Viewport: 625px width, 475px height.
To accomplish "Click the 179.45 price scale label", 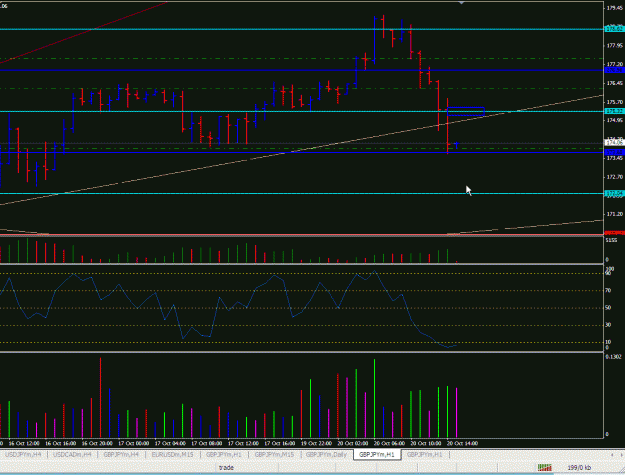I will tap(614, 8).
